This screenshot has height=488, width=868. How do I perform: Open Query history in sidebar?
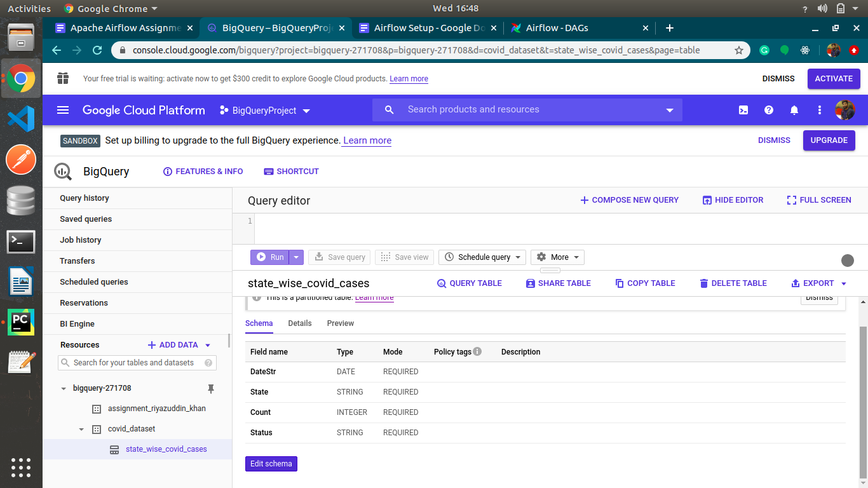[x=85, y=198]
